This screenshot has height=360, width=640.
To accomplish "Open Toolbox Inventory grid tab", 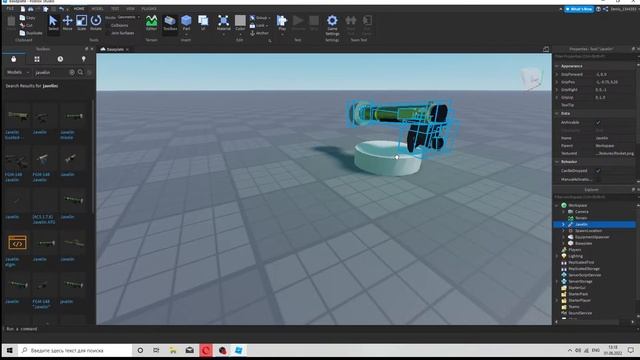I will 37,59.
